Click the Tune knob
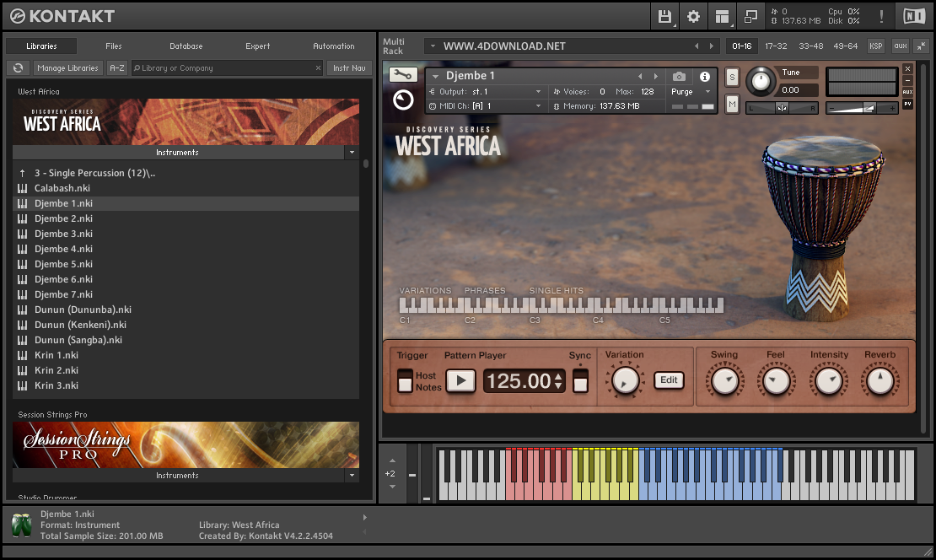Screen dimensions: 936x560 (x=761, y=81)
